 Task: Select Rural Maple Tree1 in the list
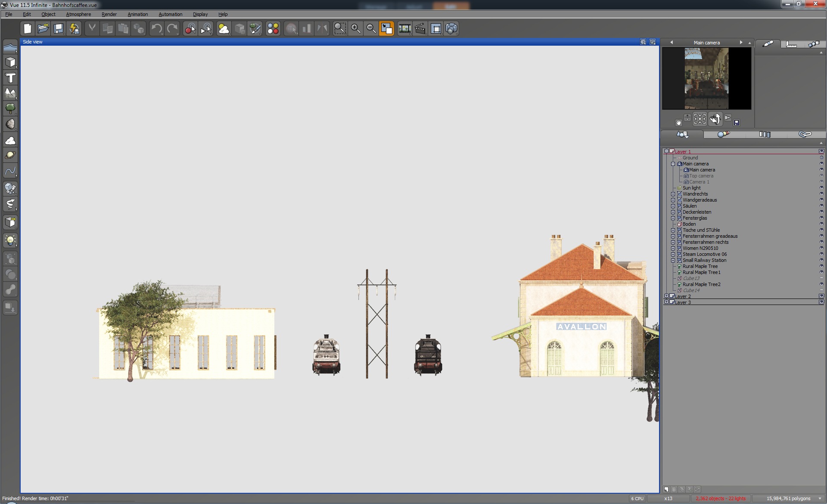(701, 272)
